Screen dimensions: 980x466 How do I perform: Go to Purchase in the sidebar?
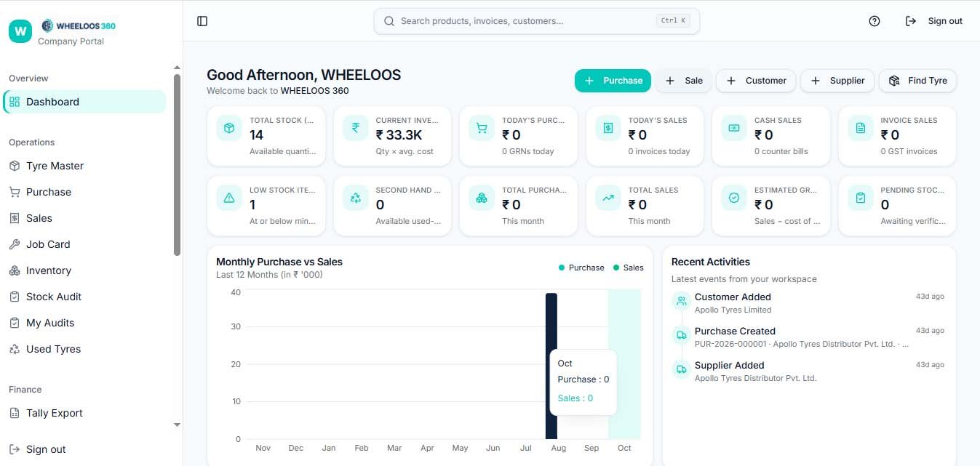coord(84,192)
